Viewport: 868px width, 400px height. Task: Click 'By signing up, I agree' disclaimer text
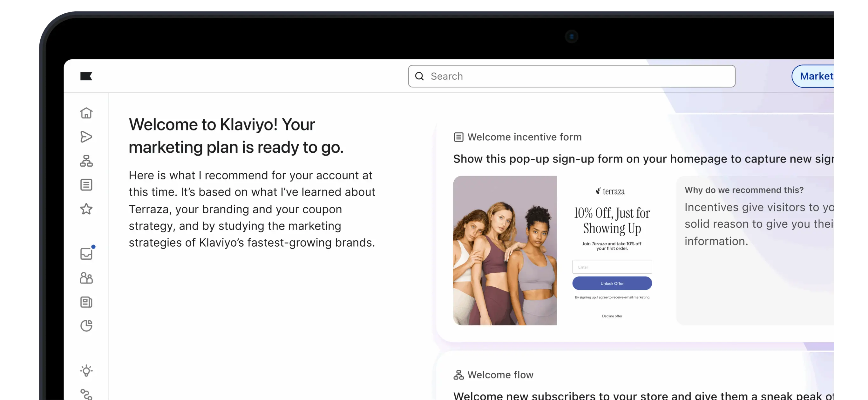[612, 297]
